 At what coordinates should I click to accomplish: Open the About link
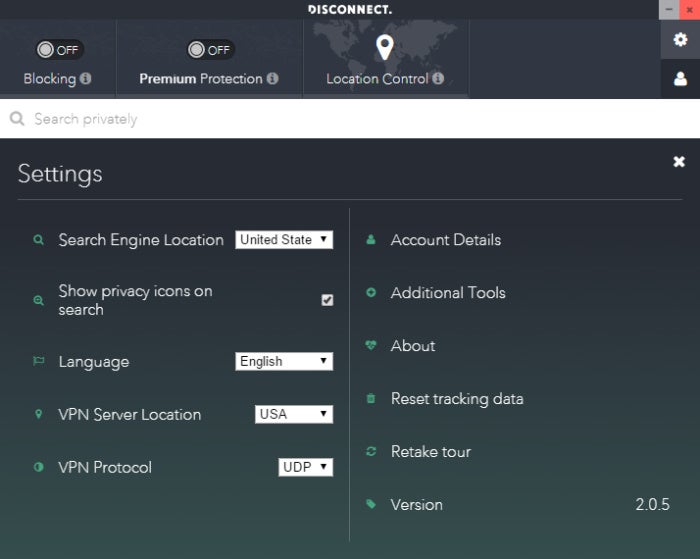pyautogui.click(x=412, y=346)
